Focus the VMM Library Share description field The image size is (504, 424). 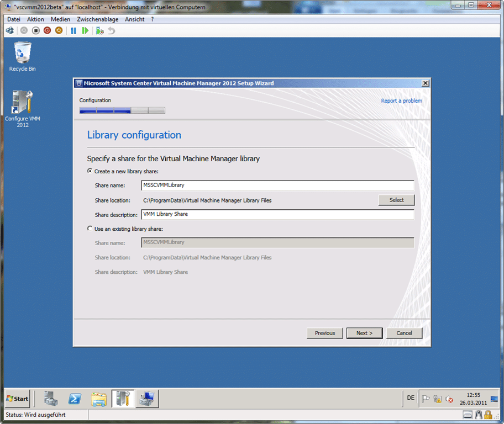(x=278, y=214)
